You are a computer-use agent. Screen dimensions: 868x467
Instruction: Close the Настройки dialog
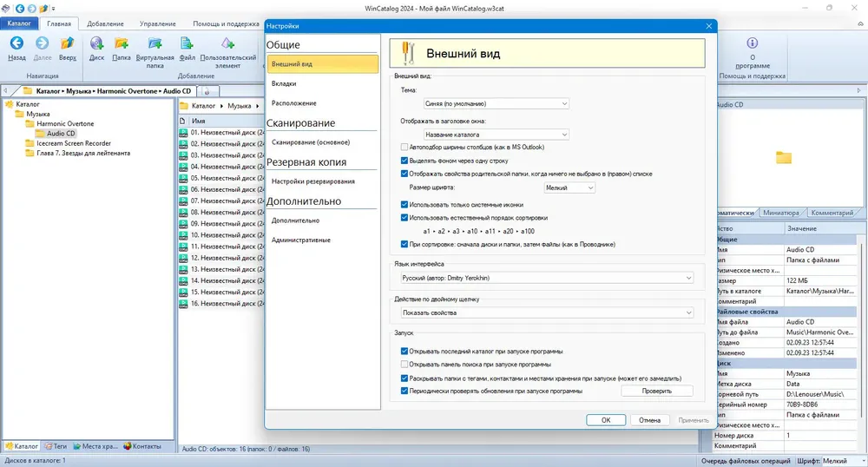pos(708,26)
